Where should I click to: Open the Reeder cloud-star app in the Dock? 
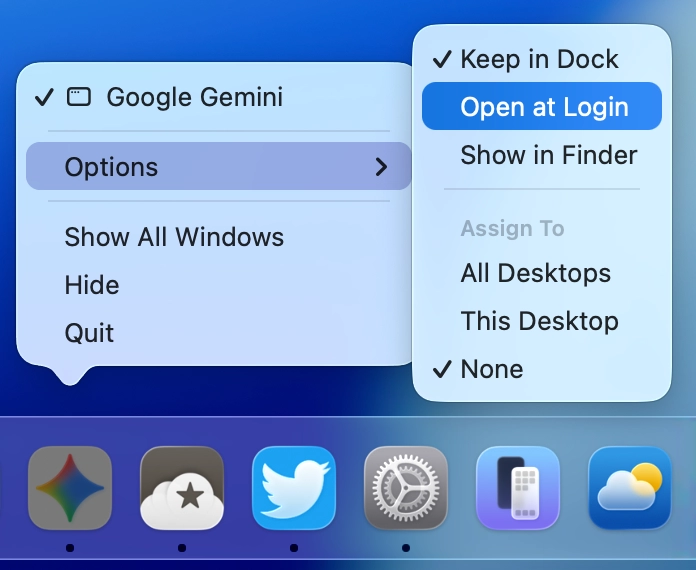coord(181,487)
